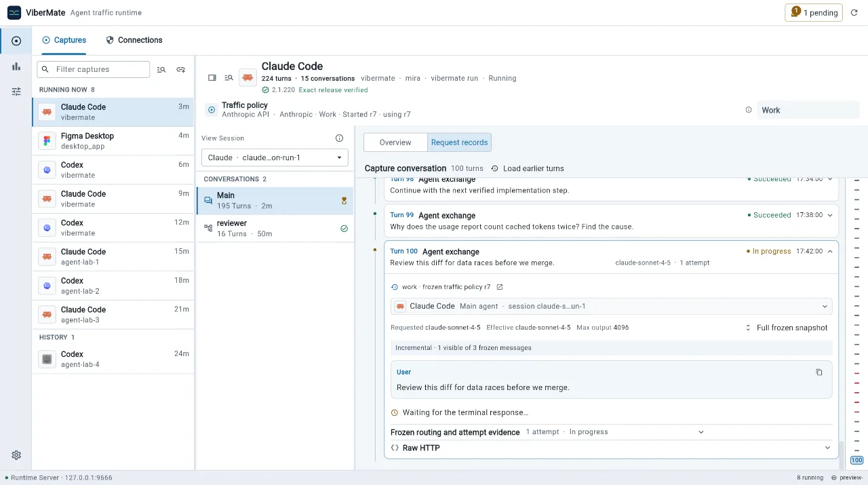Click the Claude Code app icon in the header
Image resolution: width=868 pixels, height=485 pixels.
pos(248,78)
